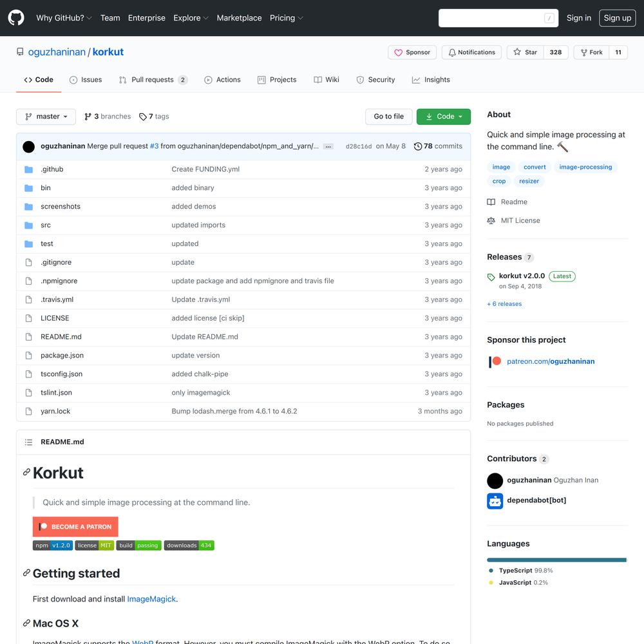Expand the commit message ellipsis
This screenshot has width=644, height=644.
328,147
